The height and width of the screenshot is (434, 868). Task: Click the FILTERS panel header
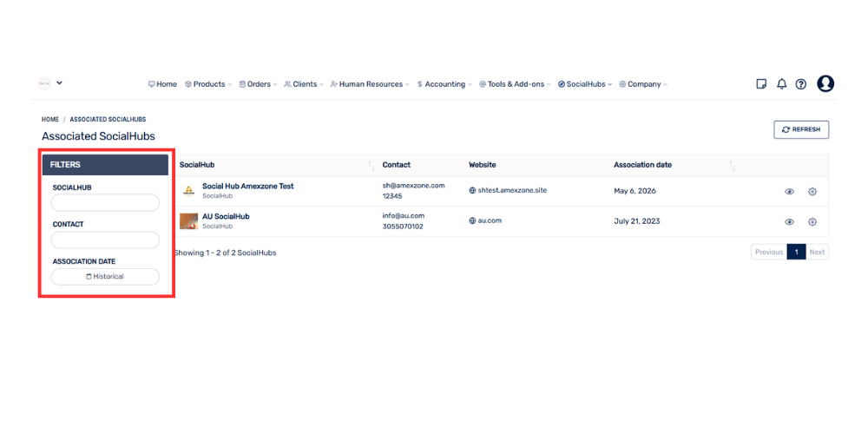(105, 165)
